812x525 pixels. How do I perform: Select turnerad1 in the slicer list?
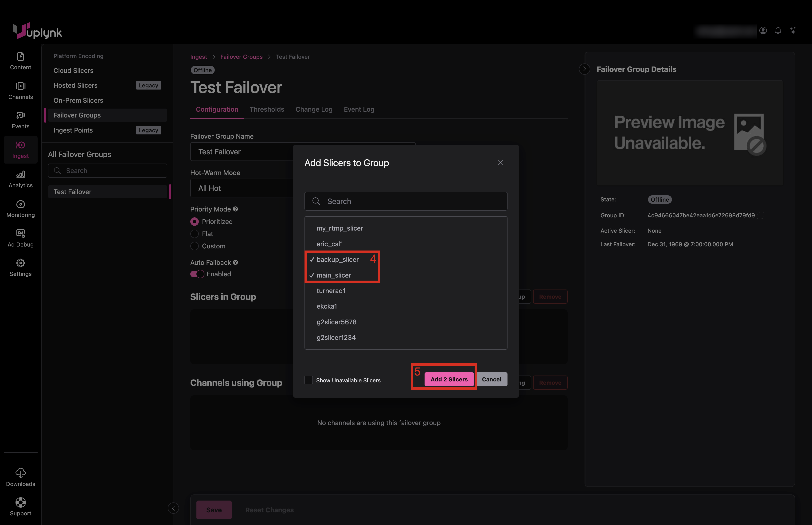[331, 291]
